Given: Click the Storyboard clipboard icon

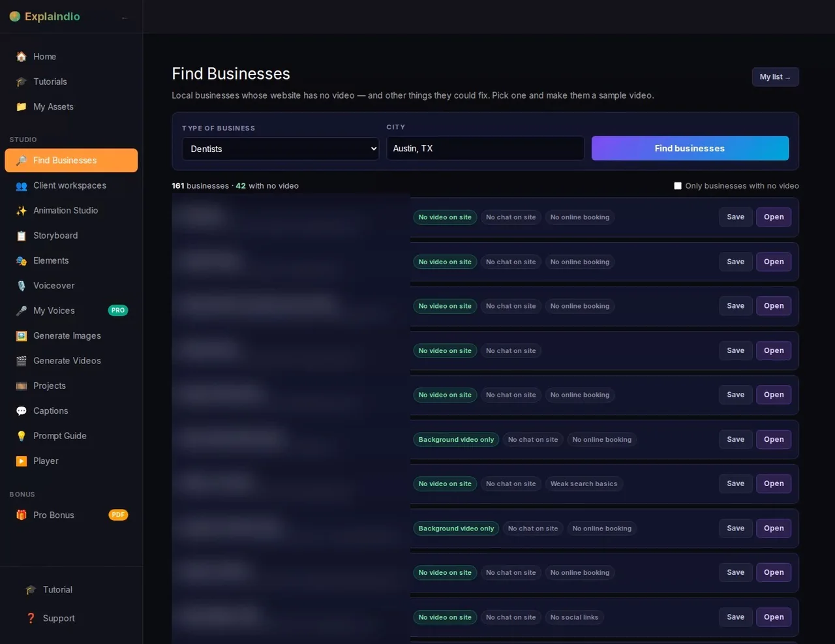Looking at the screenshot, I should pyautogui.click(x=22, y=236).
